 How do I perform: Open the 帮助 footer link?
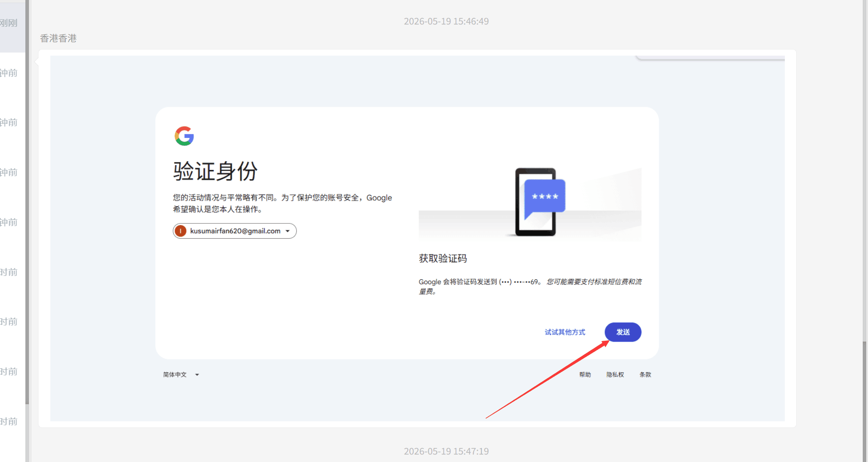click(585, 374)
